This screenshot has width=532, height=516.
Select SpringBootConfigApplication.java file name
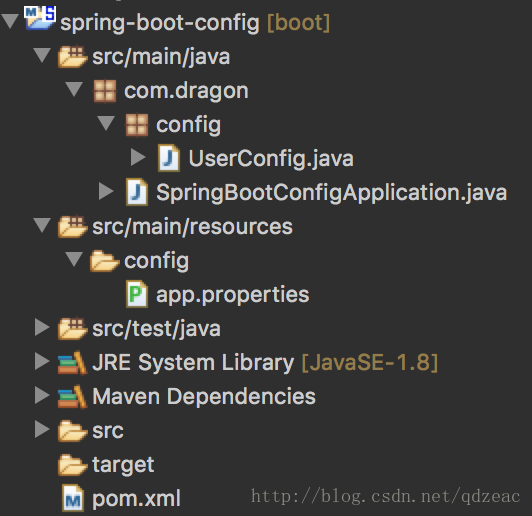(331, 193)
